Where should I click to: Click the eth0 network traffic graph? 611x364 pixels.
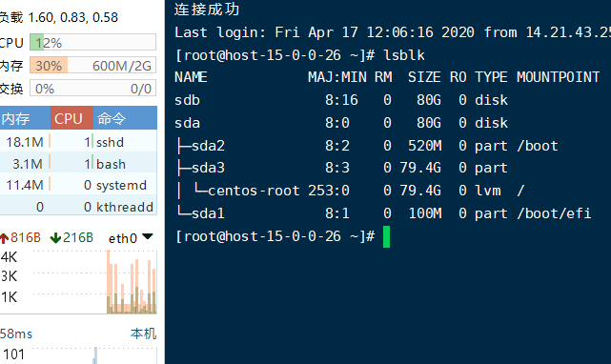(x=94, y=281)
